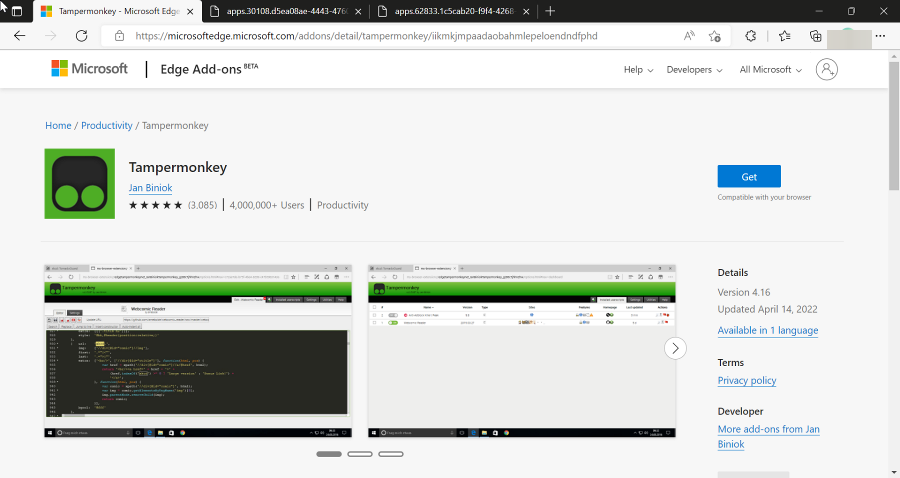Expand the Developers dropdown
Viewport: 900px width, 478px height.
click(694, 69)
